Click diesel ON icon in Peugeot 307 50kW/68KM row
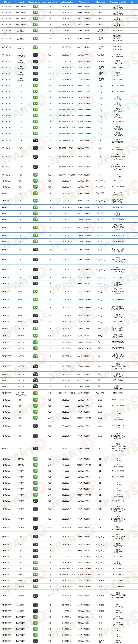138x644 pixels. coord(35,426)
